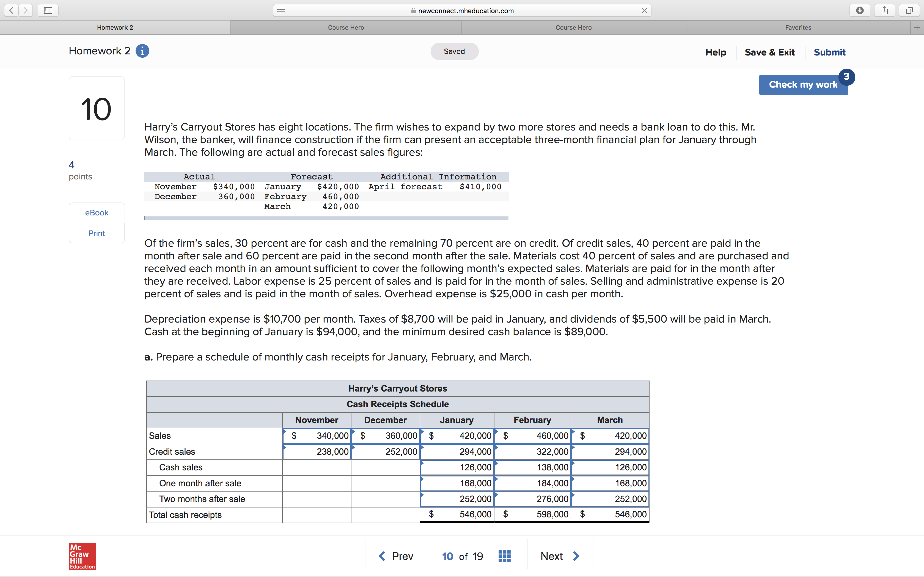Click Save & Exit

pos(769,52)
